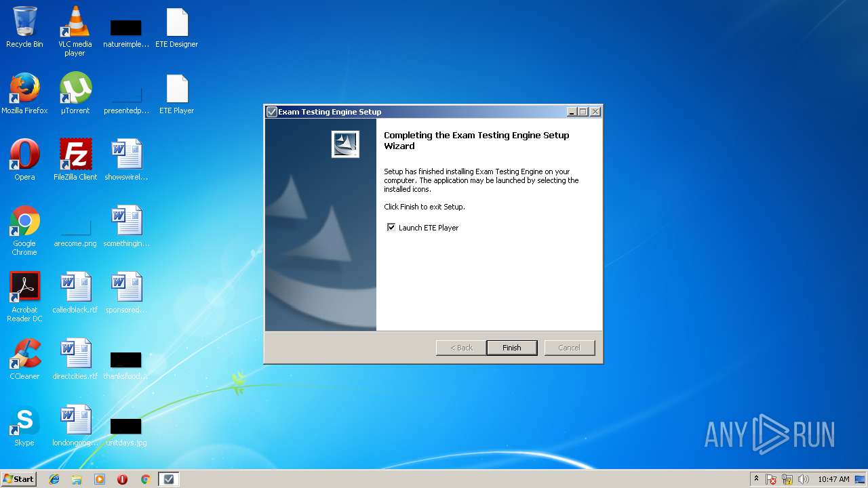
Task: Select the ETE Designer desktop icon
Action: pyautogui.click(x=176, y=27)
